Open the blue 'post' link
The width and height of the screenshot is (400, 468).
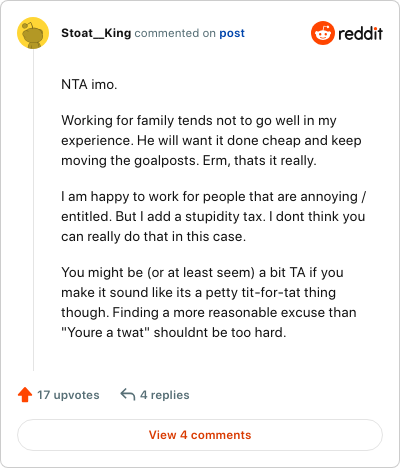pyautogui.click(x=232, y=33)
